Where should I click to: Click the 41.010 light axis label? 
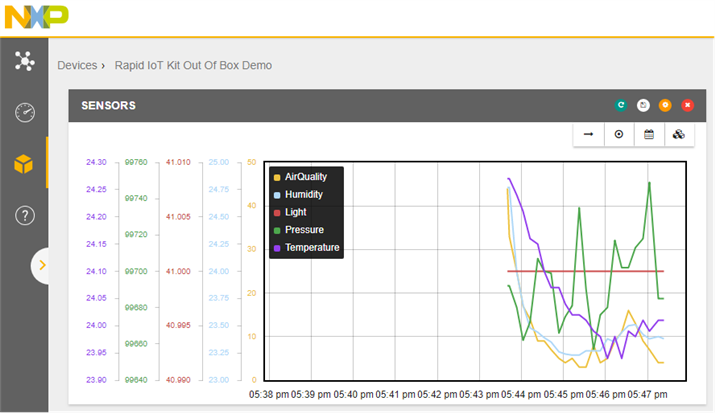click(x=178, y=162)
